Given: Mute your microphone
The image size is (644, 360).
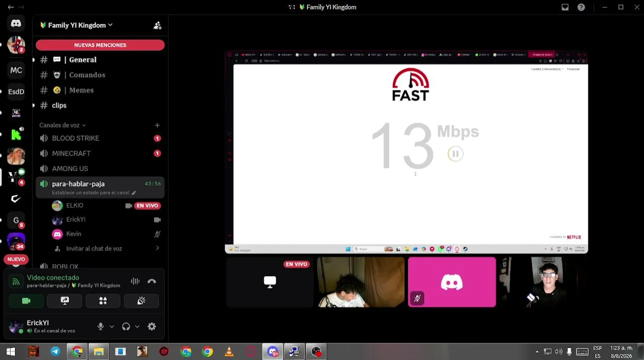Looking at the screenshot, I should (101, 326).
